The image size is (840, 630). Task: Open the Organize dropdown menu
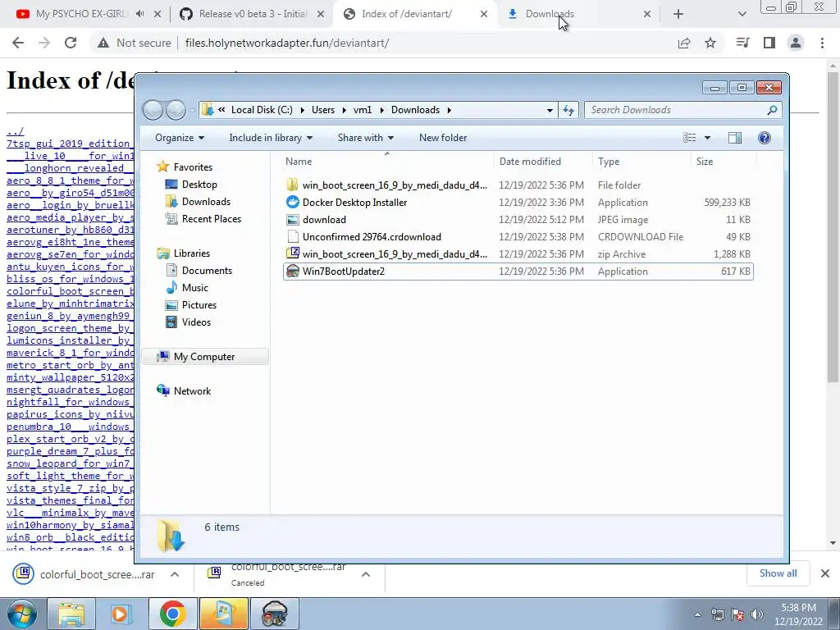(x=180, y=138)
